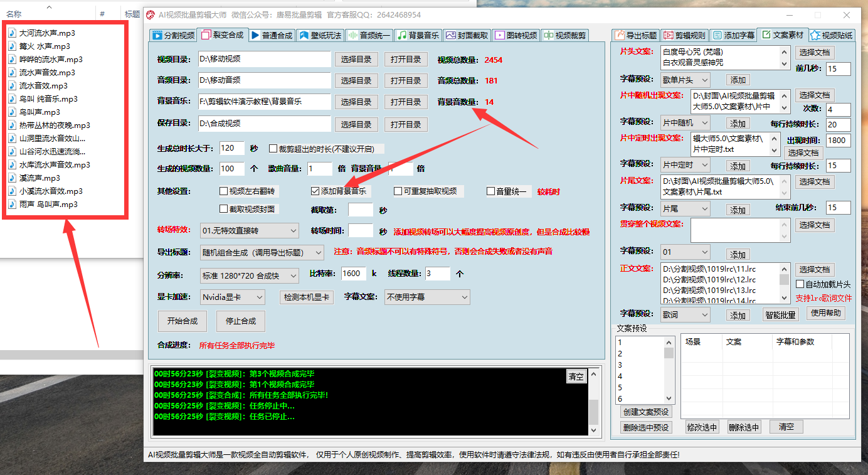Select the 篝火 水声.mp3 file icon
This screenshot has height=475, width=868.
coord(12,46)
